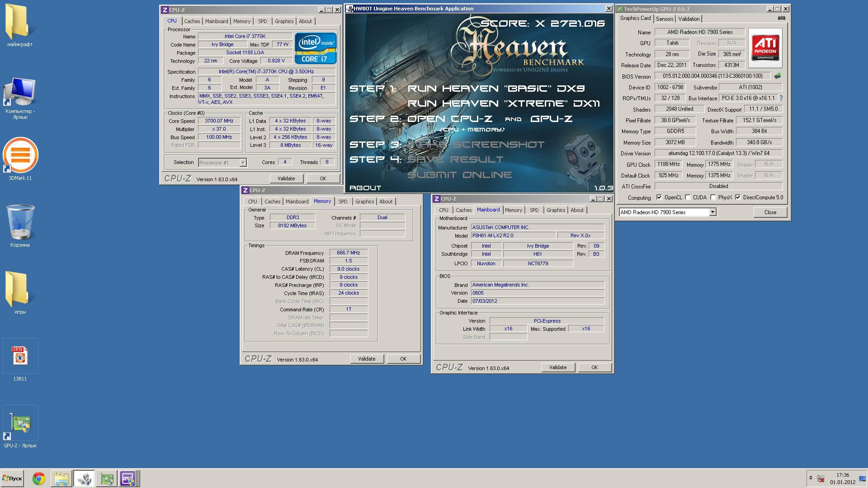This screenshot has height=488, width=868.
Task: Click OK in the CPU-Z Memory window
Action: [403, 359]
